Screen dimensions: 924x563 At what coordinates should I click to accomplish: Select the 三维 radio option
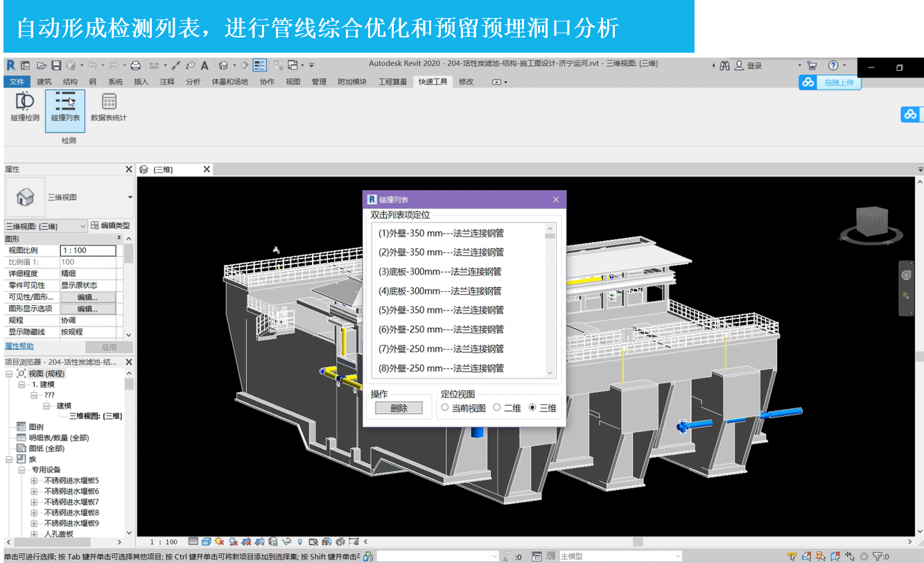coord(532,408)
